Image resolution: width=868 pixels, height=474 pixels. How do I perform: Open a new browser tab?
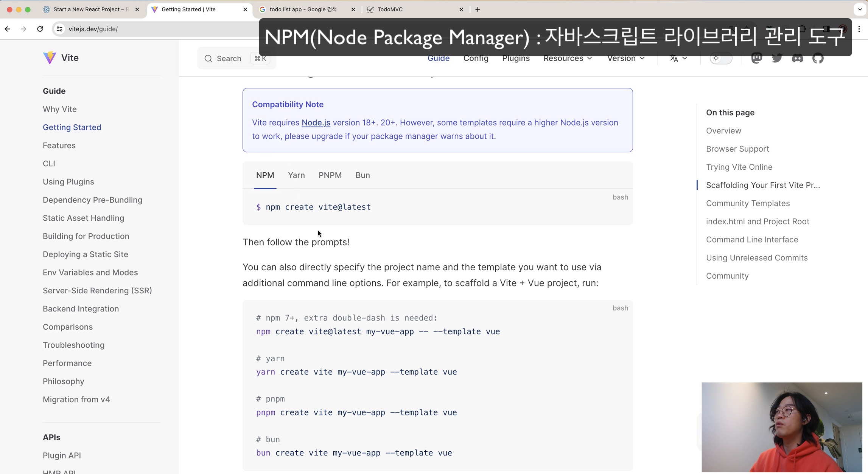click(x=478, y=9)
